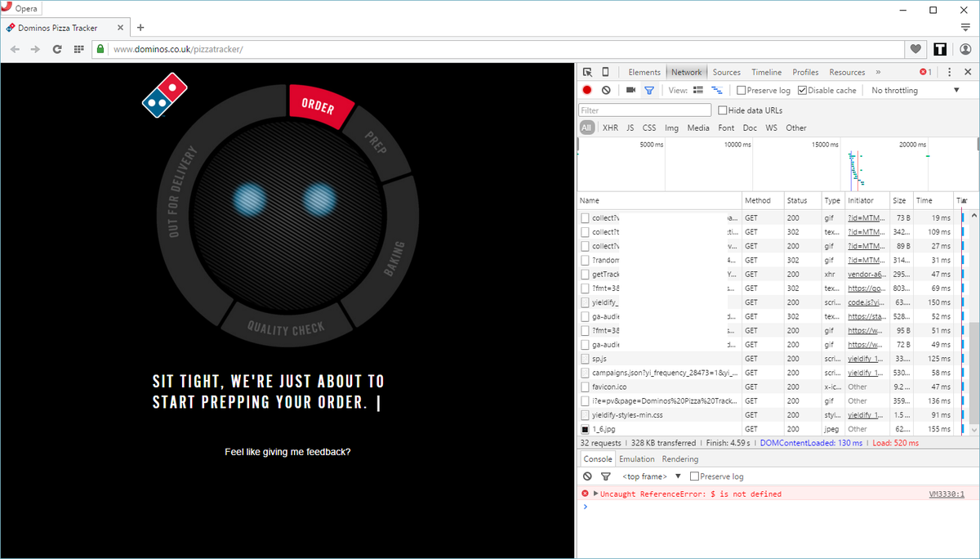The image size is (980, 559).
Task: Open the code.js initiator link
Action: tap(865, 302)
